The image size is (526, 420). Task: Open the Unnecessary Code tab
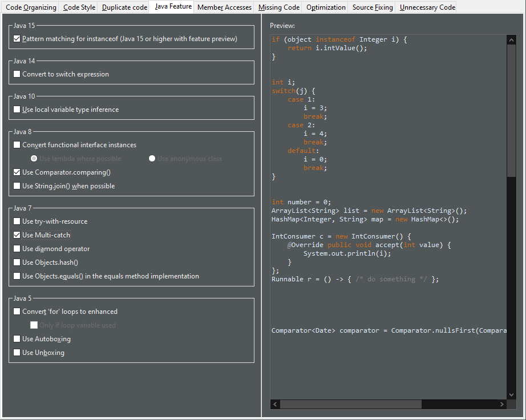(427, 7)
